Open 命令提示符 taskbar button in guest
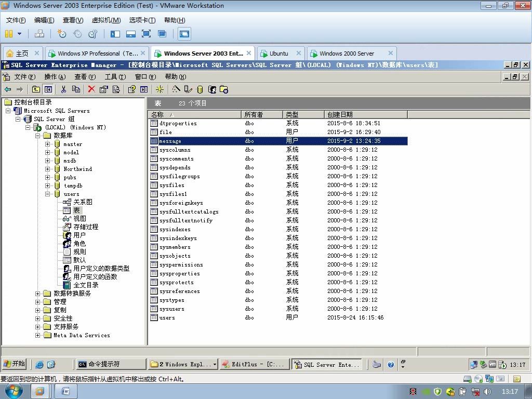 click(x=110, y=364)
